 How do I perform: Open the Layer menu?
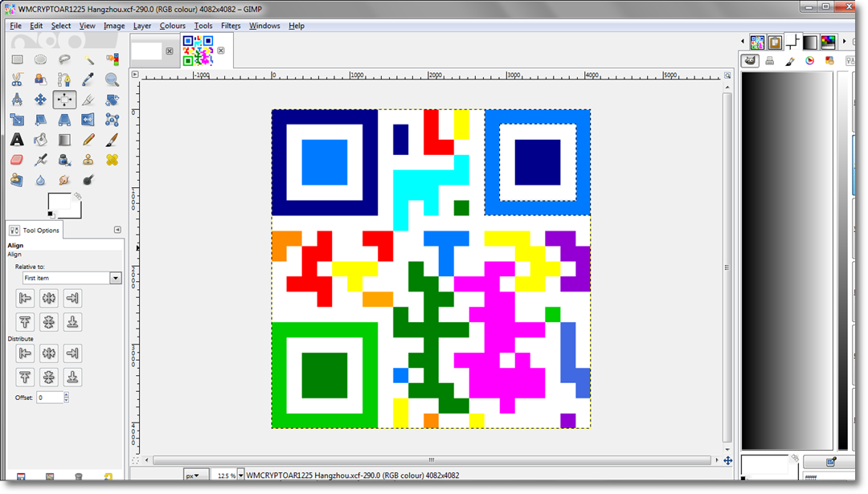[x=141, y=26]
